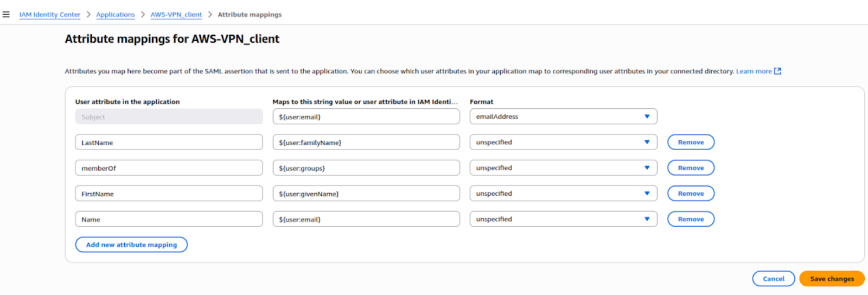Edit the Name attribute field

tap(169, 219)
